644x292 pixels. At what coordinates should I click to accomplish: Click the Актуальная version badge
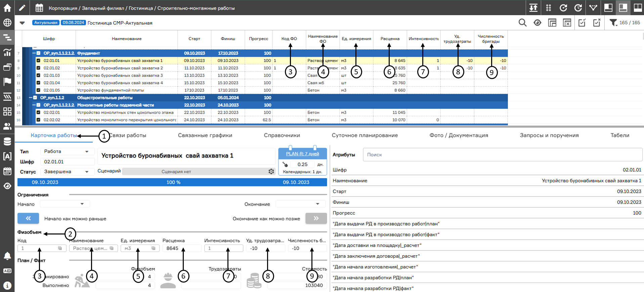pyautogui.click(x=46, y=23)
